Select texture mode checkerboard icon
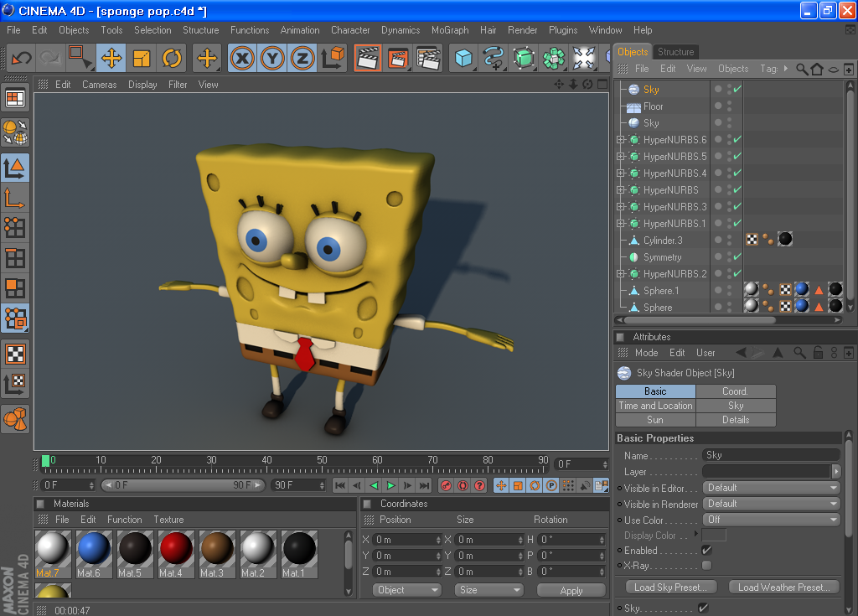 15,355
